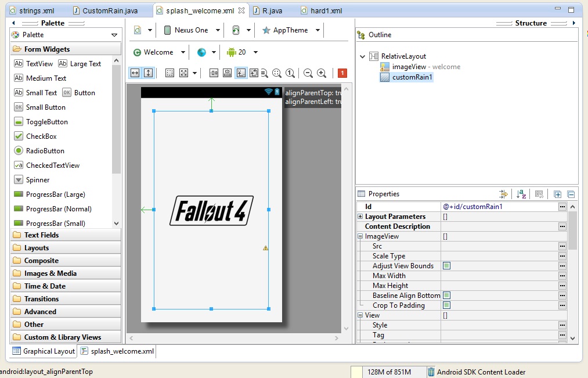Image resolution: width=588 pixels, height=378 pixels.
Task: Click the zoom to fit magnifier icon
Action: [x=277, y=73]
